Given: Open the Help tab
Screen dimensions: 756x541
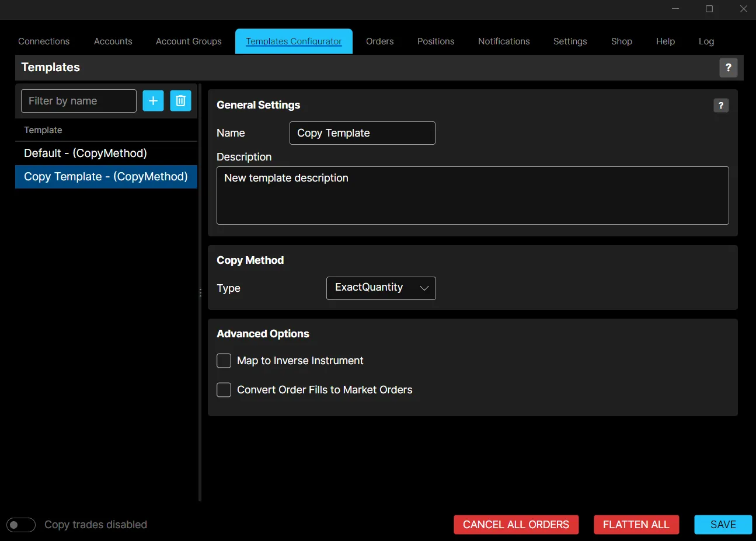Looking at the screenshot, I should coord(666,41).
